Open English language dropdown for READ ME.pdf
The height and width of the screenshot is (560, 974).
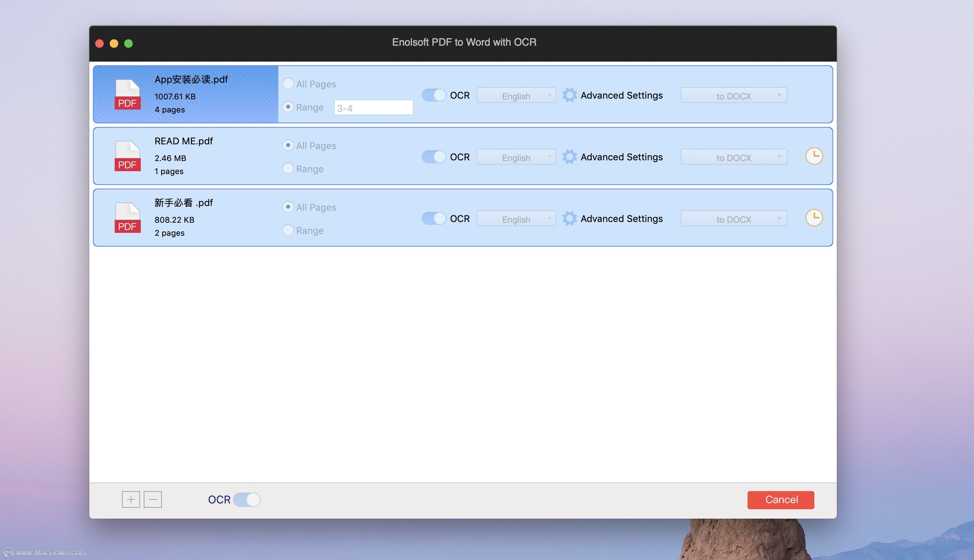(x=516, y=157)
